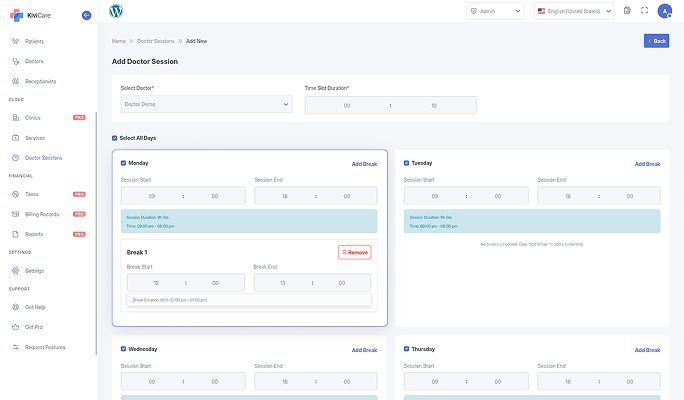Click Monday Session Start hour field
Viewport: 684px width, 400px height.
152,196
